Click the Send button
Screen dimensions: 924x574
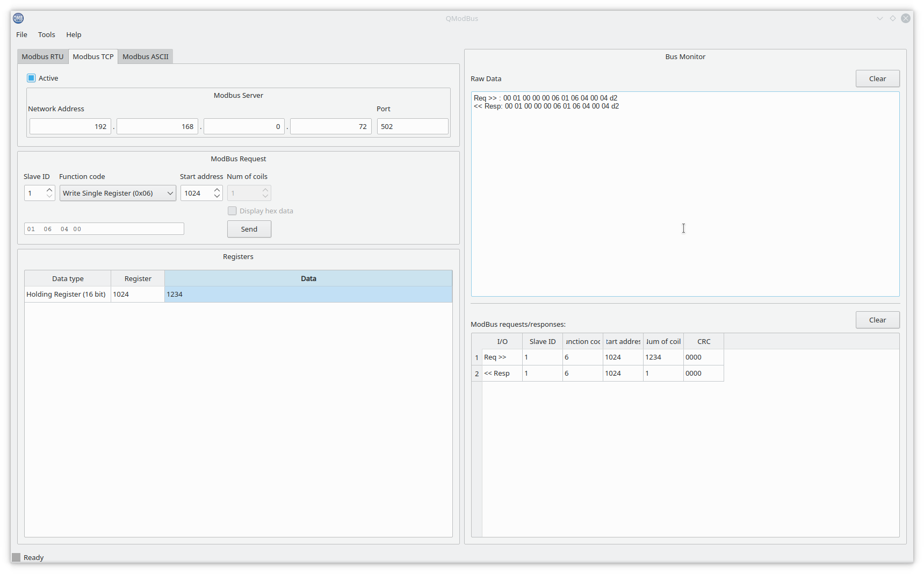click(x=249, y=229)
